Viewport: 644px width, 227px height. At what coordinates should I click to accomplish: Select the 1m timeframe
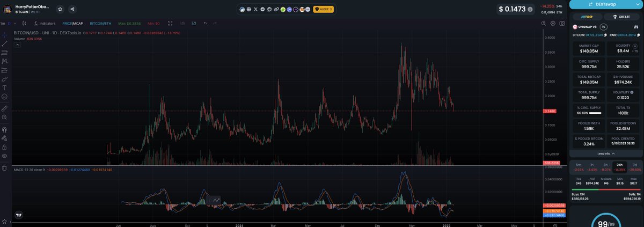(3, 24)
